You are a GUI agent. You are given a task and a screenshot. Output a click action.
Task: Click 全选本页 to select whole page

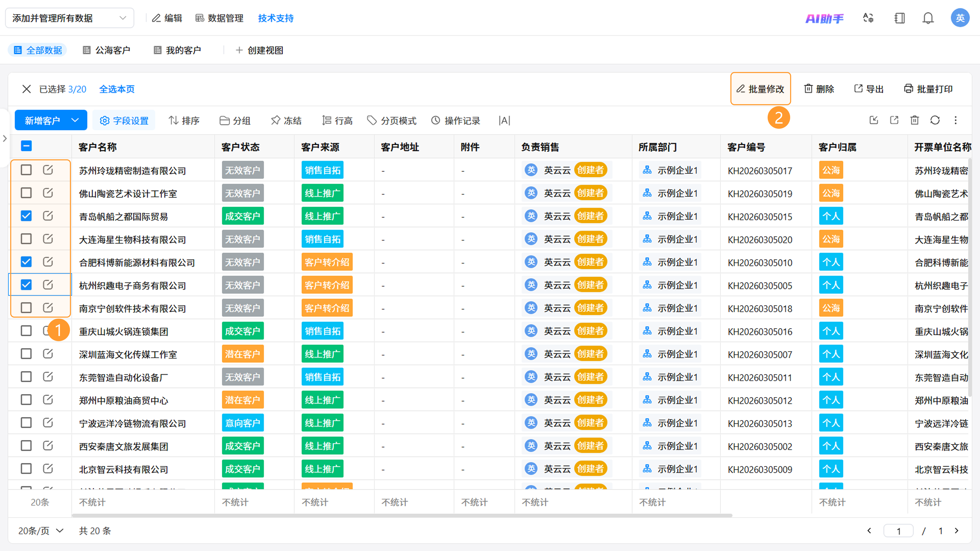[x=117, y=89]
